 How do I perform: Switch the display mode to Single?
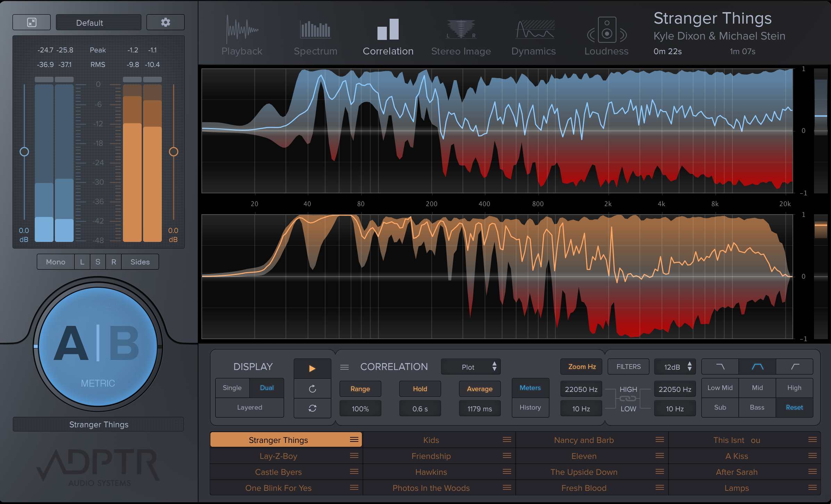pos(232,388)
